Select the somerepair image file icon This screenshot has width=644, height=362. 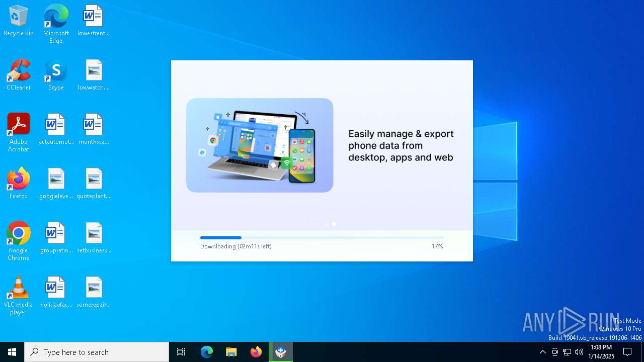click(94, 292)
